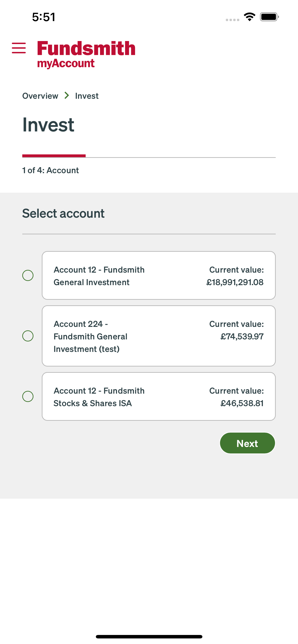
Task: Tap the battery status icon
Action: [x=269, y=17]
